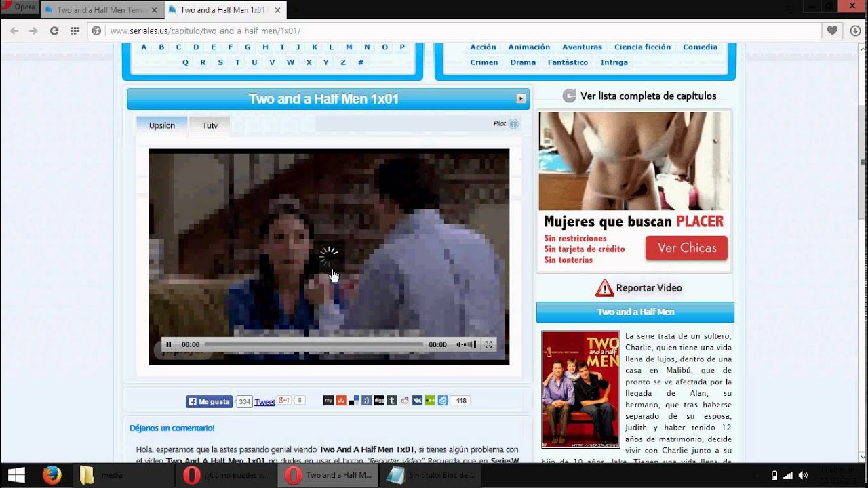Screen dimensions: 868x488
Task: Share via the Reddit icon
Action: [405, 401]
